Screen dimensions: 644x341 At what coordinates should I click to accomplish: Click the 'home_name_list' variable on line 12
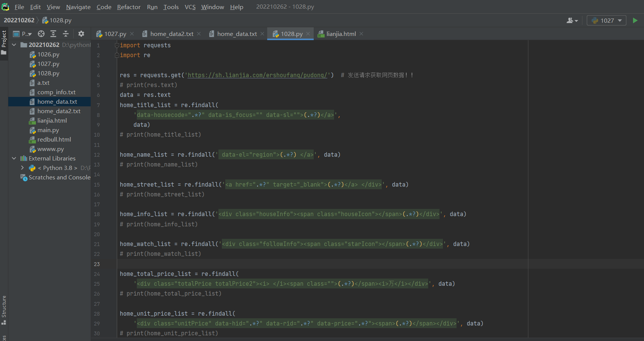point(144,155)
